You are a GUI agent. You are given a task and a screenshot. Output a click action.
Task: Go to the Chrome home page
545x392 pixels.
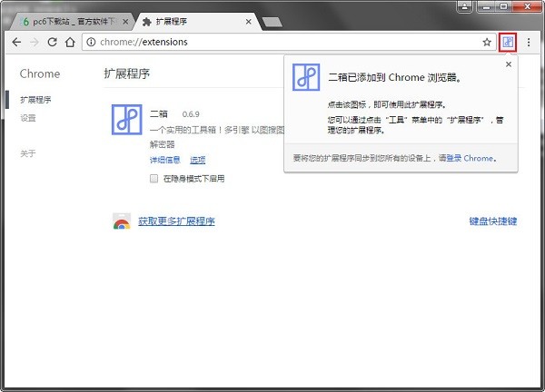tap(70, 42)
